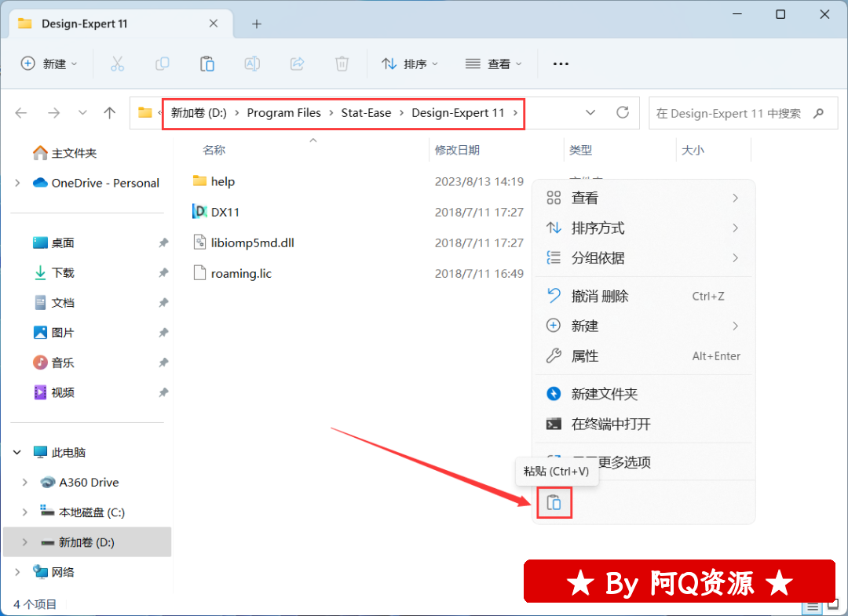Image resolution: width=848 pixels, height=616 pixels.
Task: Choose 属性 in context menu
Action: (644, 356)
